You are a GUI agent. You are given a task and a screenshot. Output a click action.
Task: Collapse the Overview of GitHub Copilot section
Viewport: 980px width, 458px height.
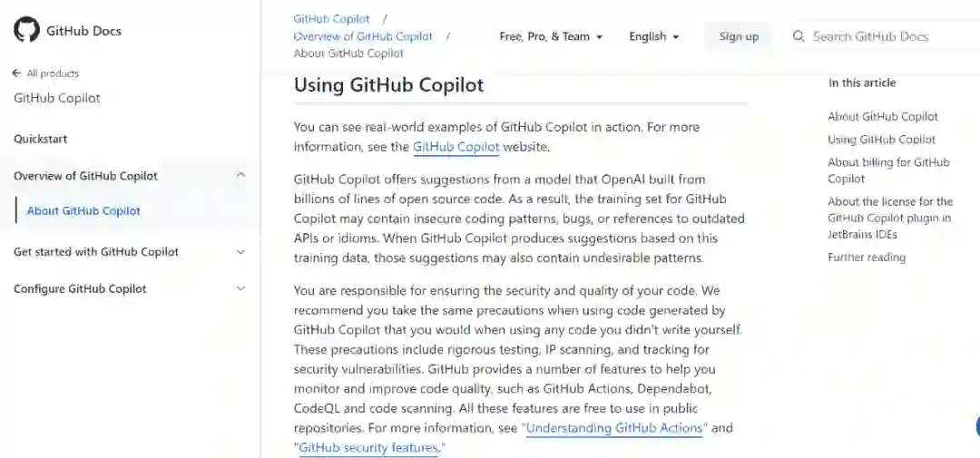[x=240, y=176]
